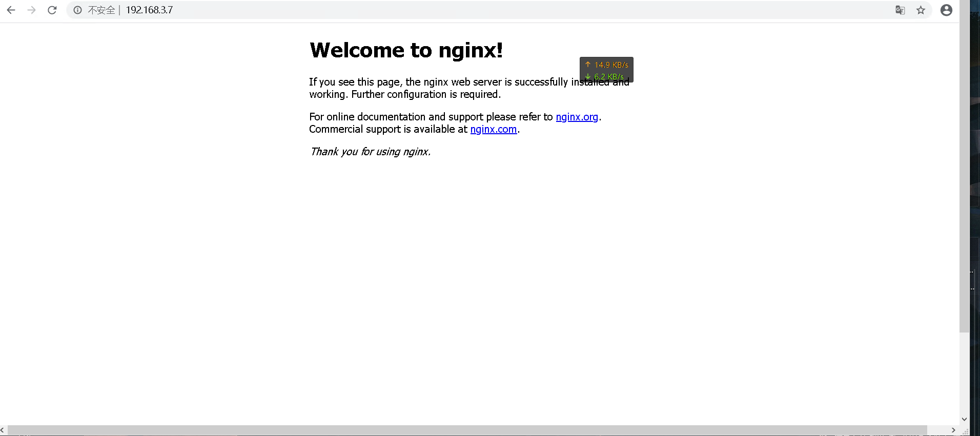
Task: Click the 'Thank you for using nginx.' text
Action: click(x=370, y=152)
